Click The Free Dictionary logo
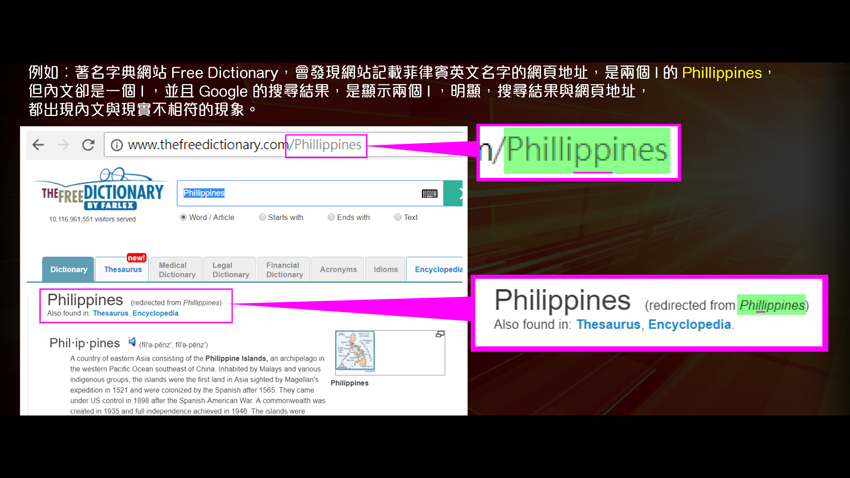This screenshot has height=478, width=850. click(102, 190)
